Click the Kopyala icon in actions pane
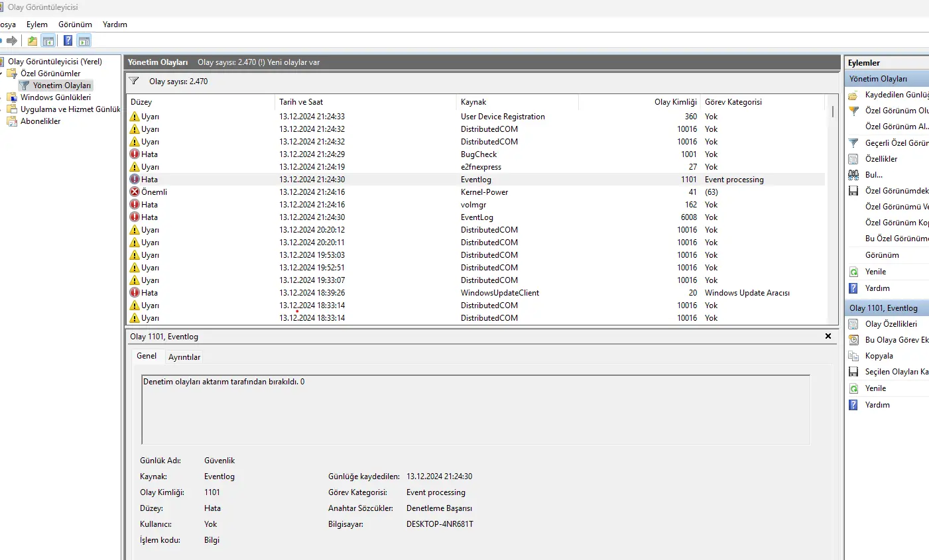 (x=853, y=356)
